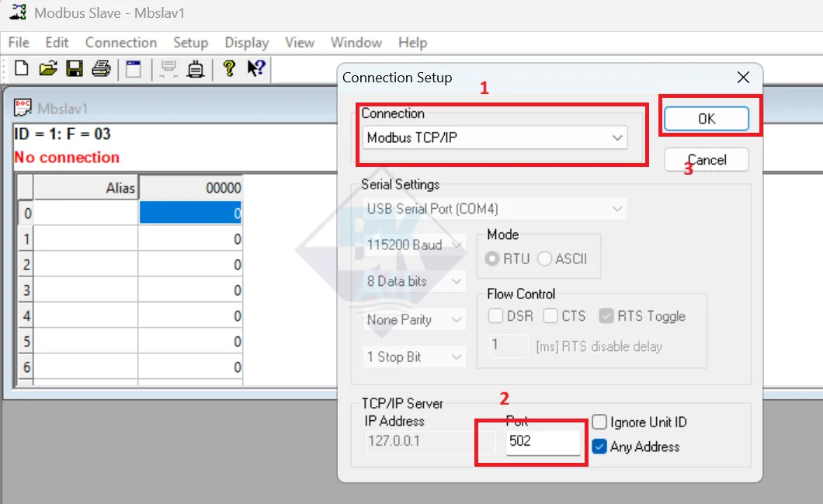Open the Edit menu

click(x=57, y=43)
